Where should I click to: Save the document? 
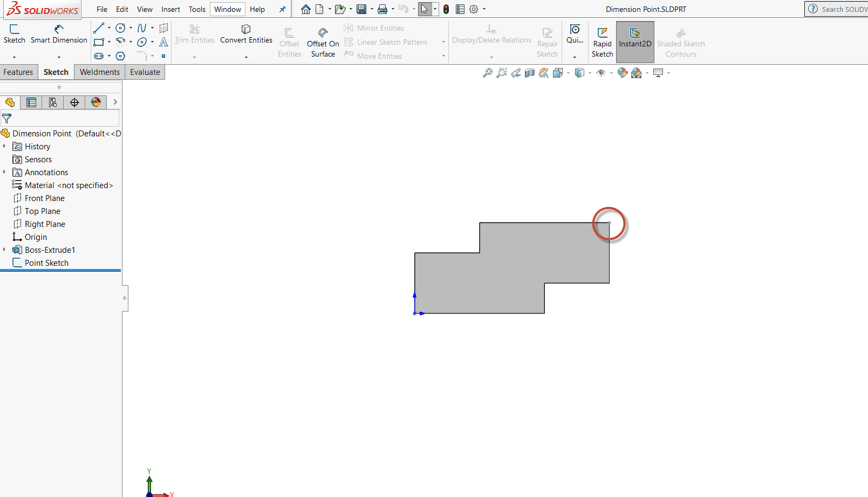(x=361, y=9)
